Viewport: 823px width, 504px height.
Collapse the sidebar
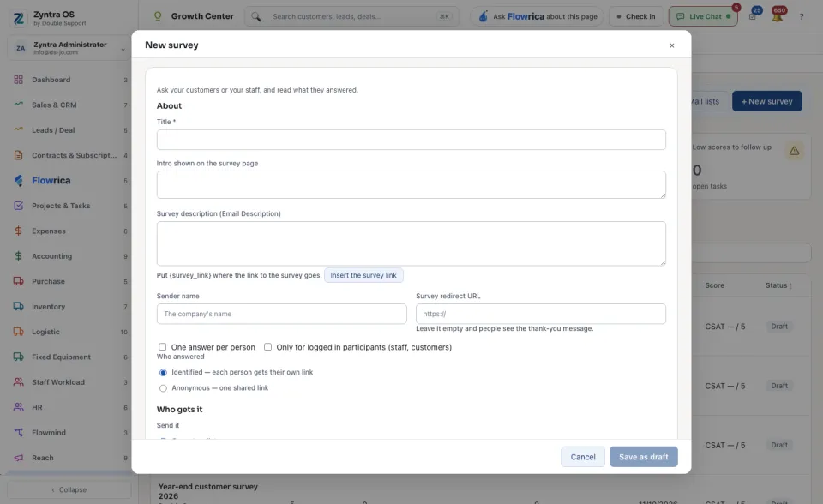point(69,489)
